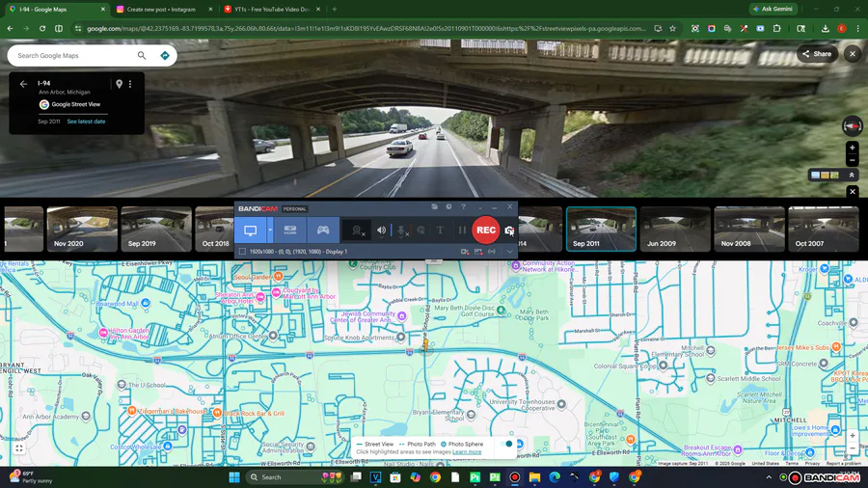The width and height of the screenshot is (868, 488).
Task: Open a new browser tab
Action: coord(335,10)
